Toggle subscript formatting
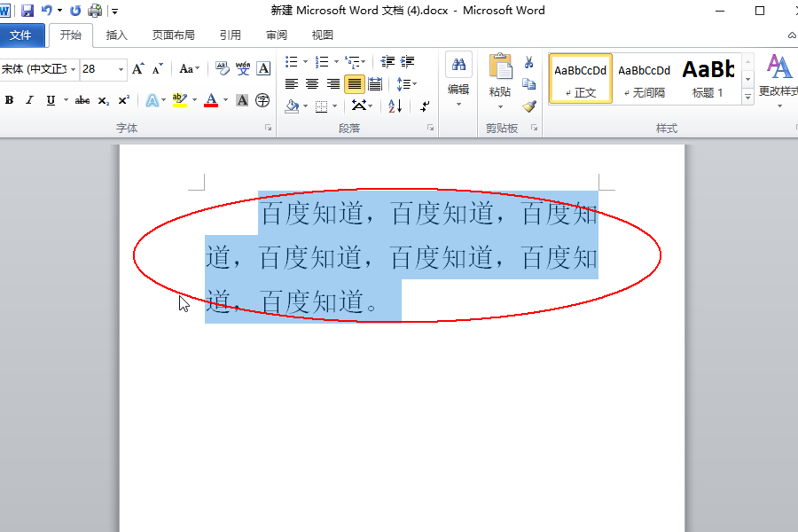Screen dimensions: 798x532 pyautogui.click(x=104, y=100)
